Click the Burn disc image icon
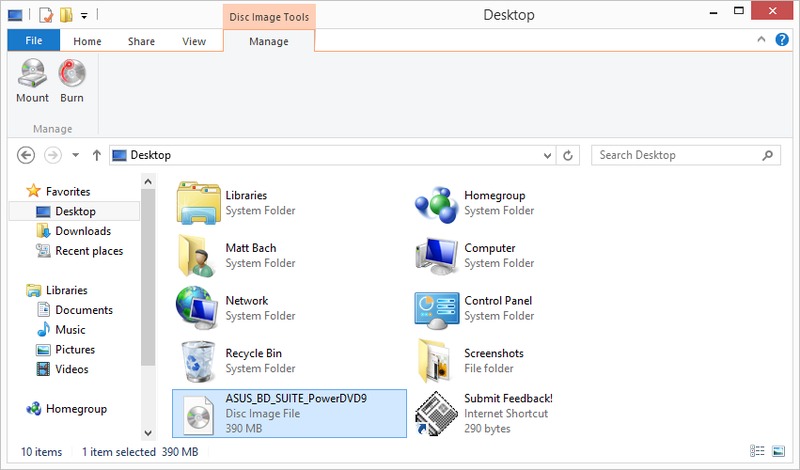Viewport: 800px width, 470px height. pyautogui.click(x=72, y=75)
